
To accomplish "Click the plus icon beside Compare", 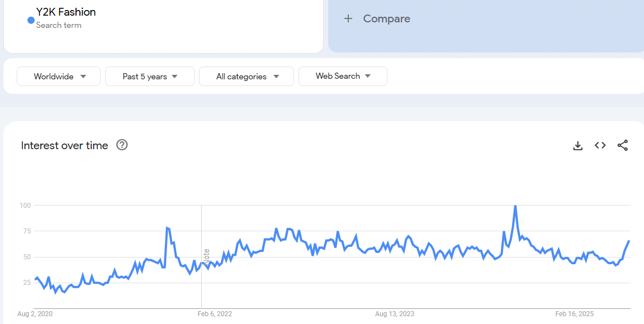I will pyautogui.click(x=348, y=19).
